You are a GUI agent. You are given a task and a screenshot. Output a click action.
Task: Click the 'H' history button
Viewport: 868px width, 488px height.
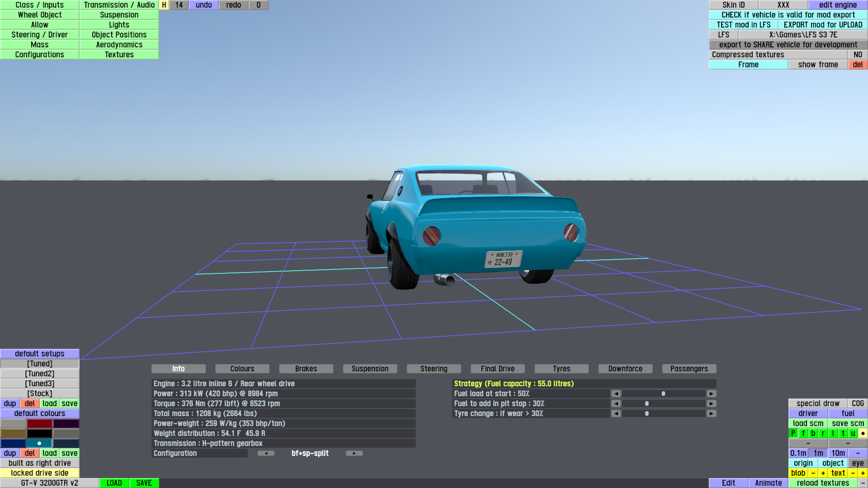click(x=164, y=5)
